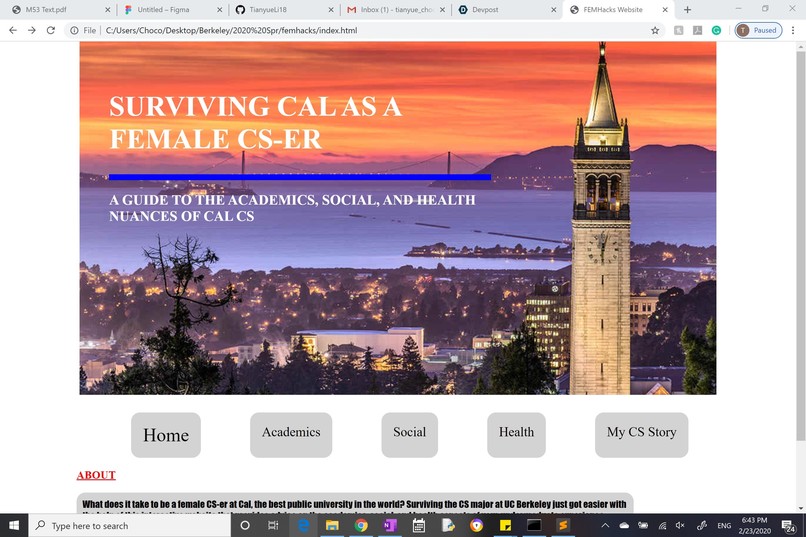Image resolution: width=806 pixels, height=537 pixels.
Task: Open the Academics page
Action: click(x=291, y=435)
